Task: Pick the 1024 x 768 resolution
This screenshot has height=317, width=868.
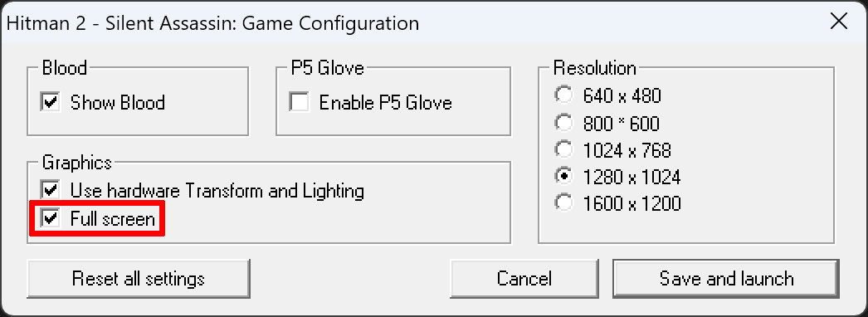Action: point(564,150)
